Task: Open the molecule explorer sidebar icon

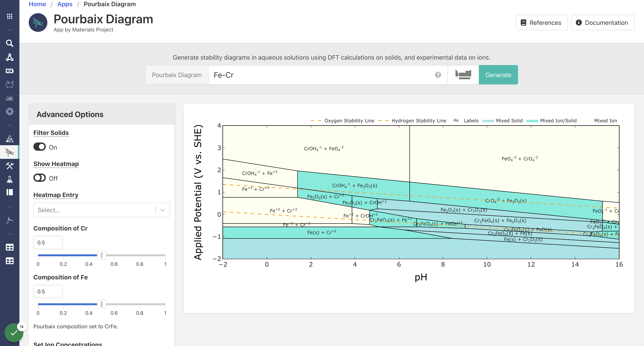Action: (10, 57)
